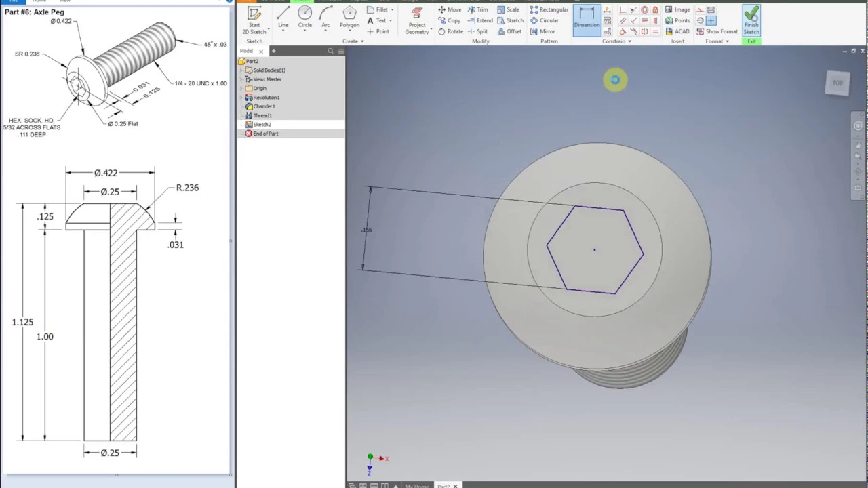Close the Model browser tab
Screen dimensions: 868x488
click(260, 52)
